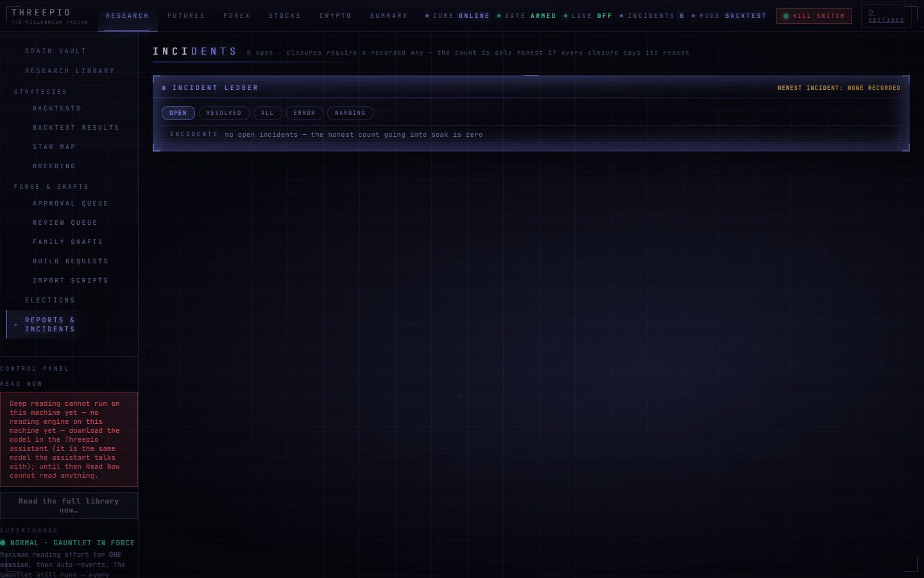Open Family Drafts in the sidebar
924x578 pixels.
pos(68,241)
